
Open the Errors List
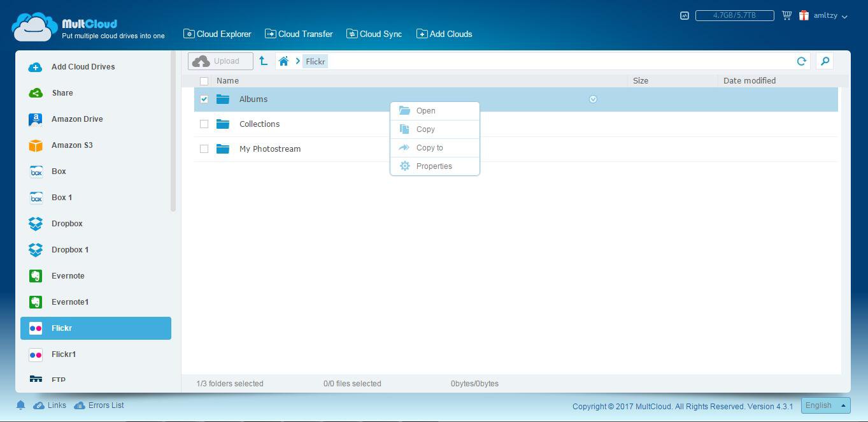[99, 405]
